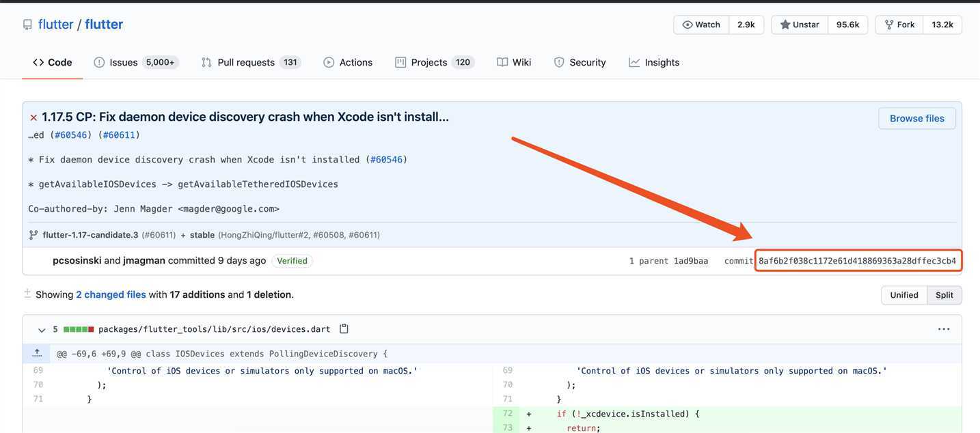Switch diff view to Unified

pyautogui.click(x=904, y=295)
